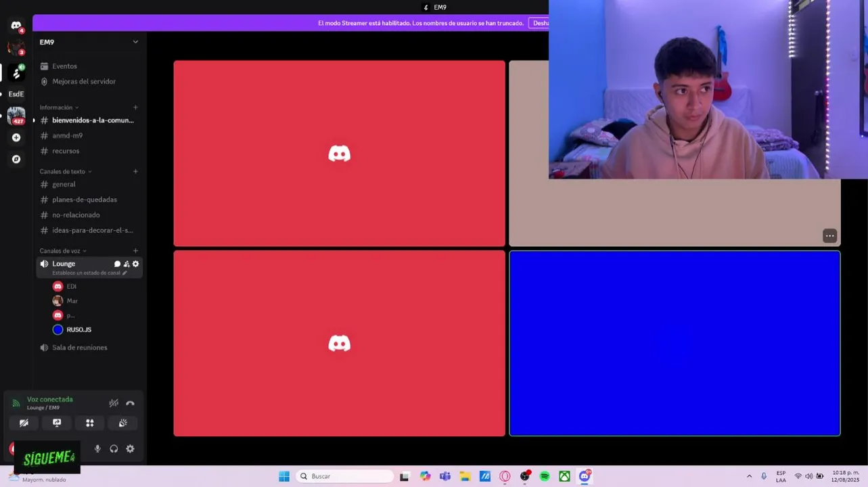Create a channel in Canales de texto

pos(135,172)
